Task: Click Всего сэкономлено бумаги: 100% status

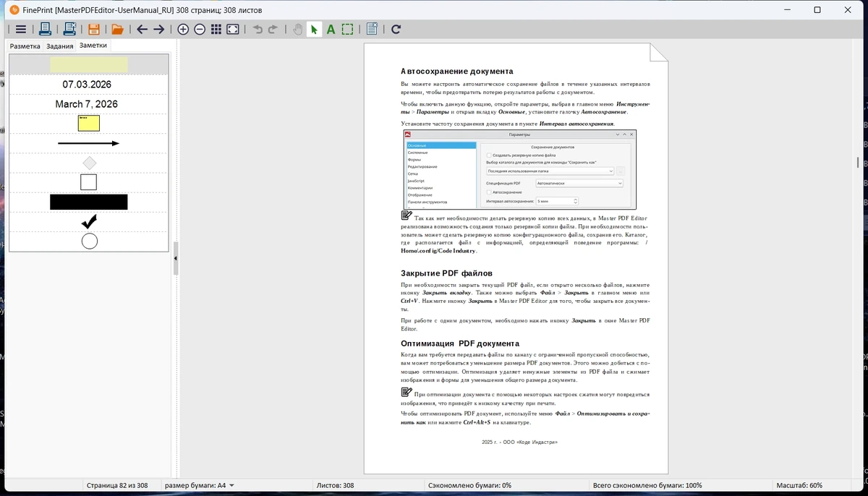Action: point(647,485)
